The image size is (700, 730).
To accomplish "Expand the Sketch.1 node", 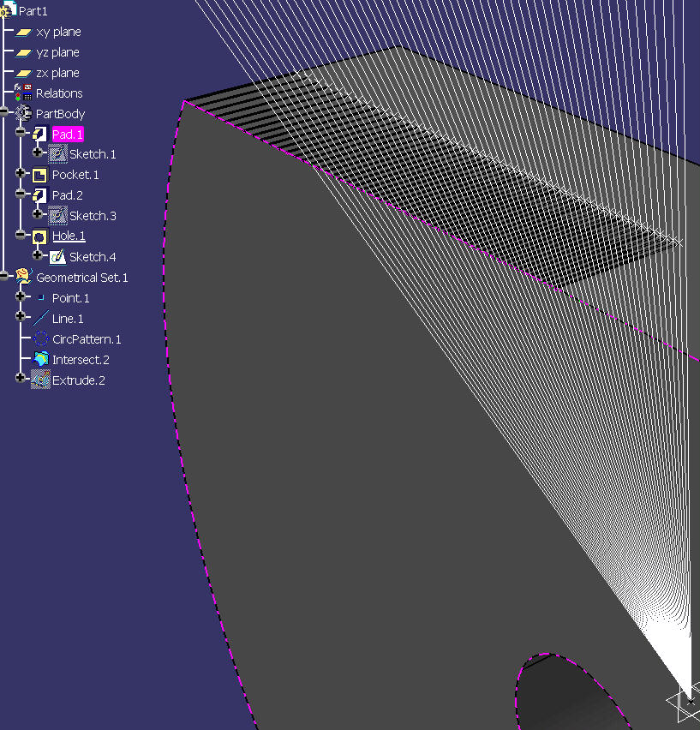I will (x=38, y=153).
